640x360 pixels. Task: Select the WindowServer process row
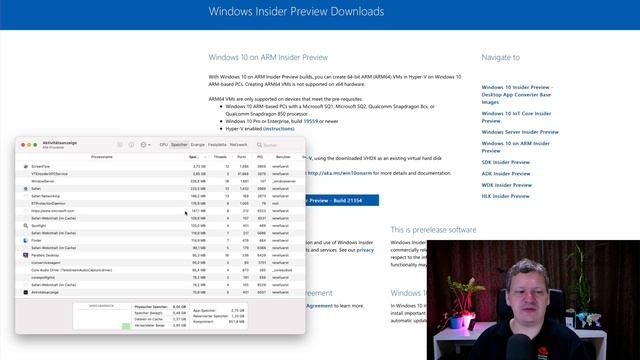pos(160,181)
